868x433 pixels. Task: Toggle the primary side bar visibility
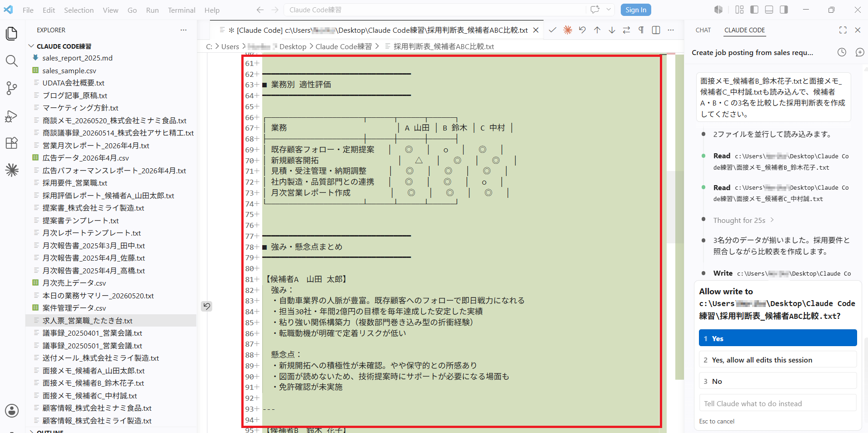click(754, 10)
